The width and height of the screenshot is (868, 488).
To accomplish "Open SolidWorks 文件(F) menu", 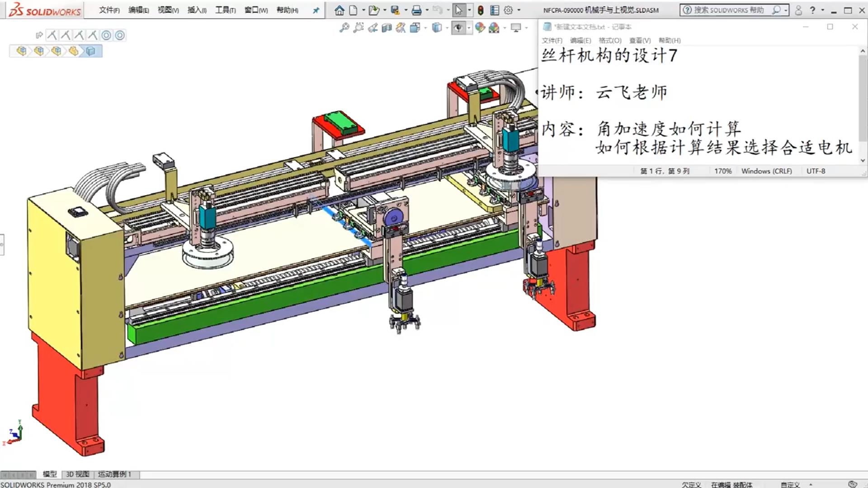I will point(109,10).
